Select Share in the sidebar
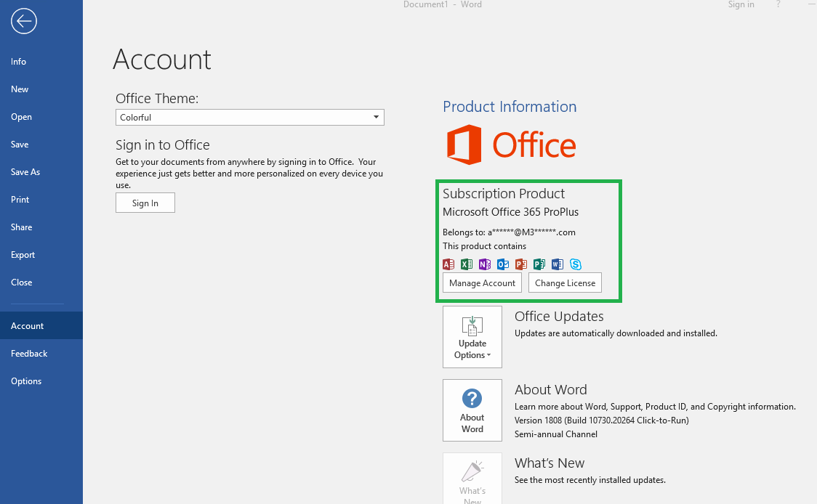The image size is (817, 504). pyautogui.click(x=41, y=227)
